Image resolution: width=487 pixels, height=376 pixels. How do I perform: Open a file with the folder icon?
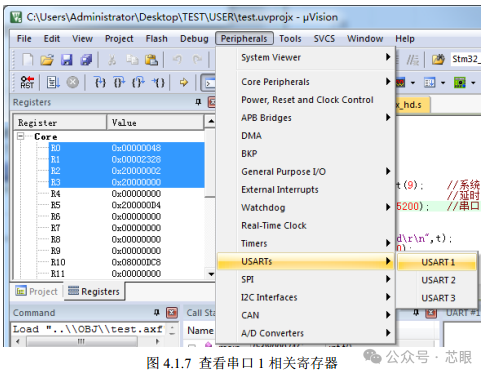(x=47, y=60)
